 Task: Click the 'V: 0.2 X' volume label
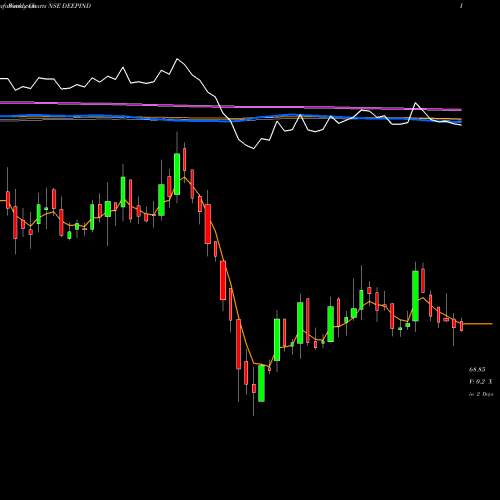(480, 382)
